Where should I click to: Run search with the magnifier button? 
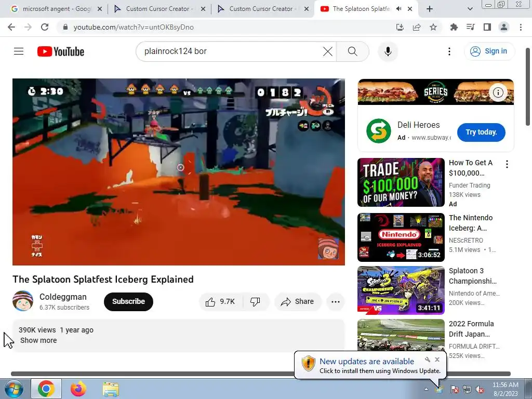coord(353,51)
